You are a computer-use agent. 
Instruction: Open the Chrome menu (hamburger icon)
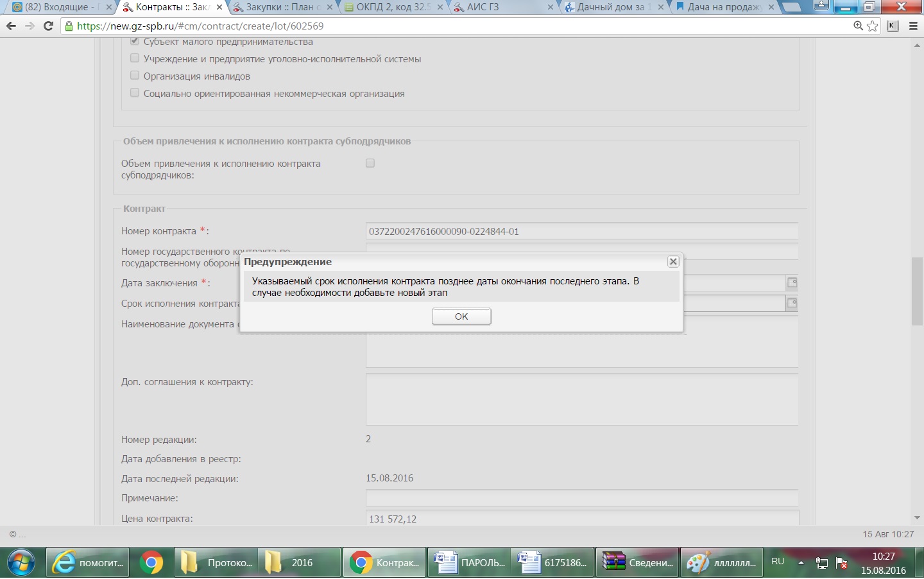tap(914, 26)
